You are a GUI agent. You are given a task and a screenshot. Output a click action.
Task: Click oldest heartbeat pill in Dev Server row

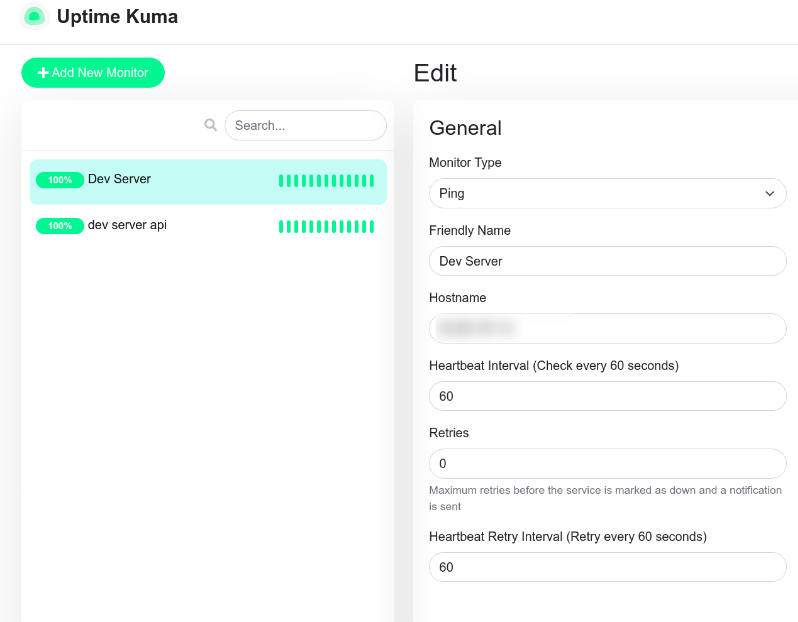pyautogui.click(x=281, y=181)
